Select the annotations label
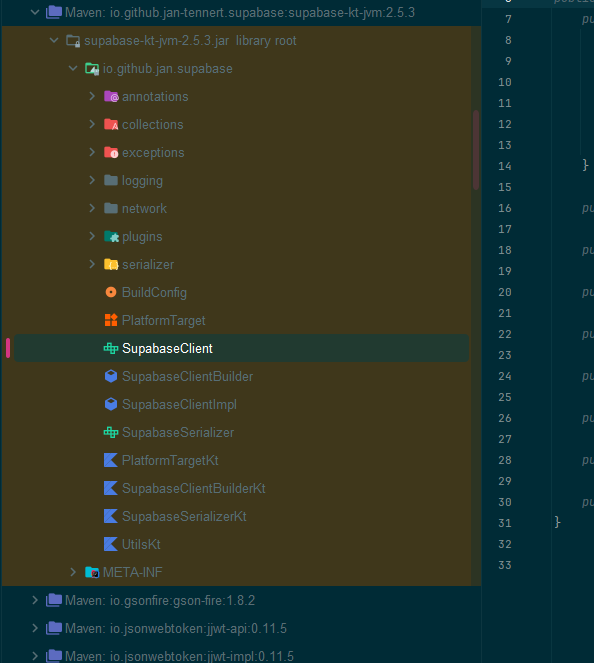 [155, 96]
